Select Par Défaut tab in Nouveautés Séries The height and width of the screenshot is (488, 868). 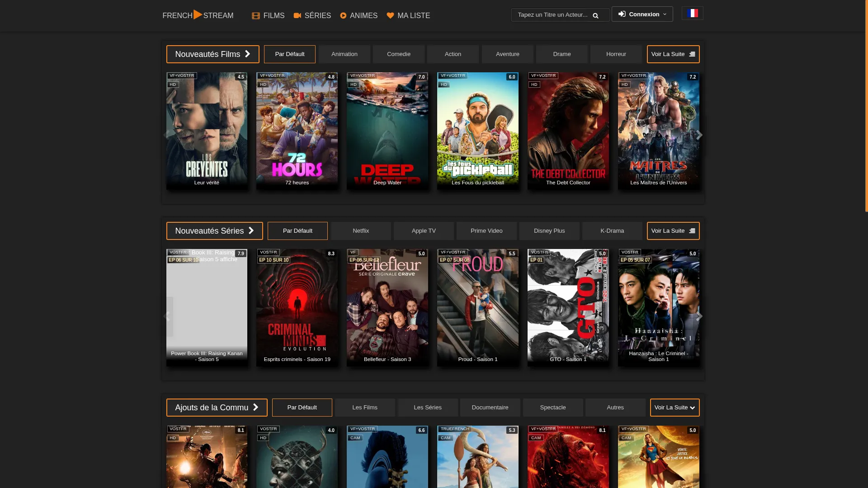point(297,231)
